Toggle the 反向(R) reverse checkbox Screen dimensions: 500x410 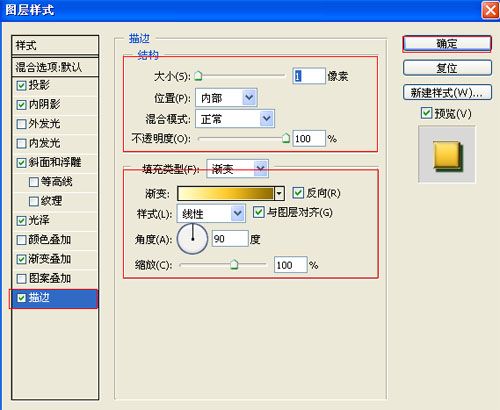pyautogui.click(x=298, y=193)
